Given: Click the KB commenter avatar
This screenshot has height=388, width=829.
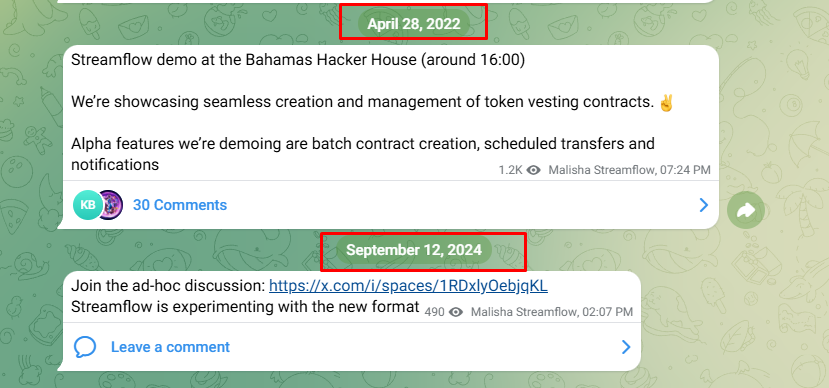Looking at the screenshot, I should pyautogui.click(x=87, y=205).
